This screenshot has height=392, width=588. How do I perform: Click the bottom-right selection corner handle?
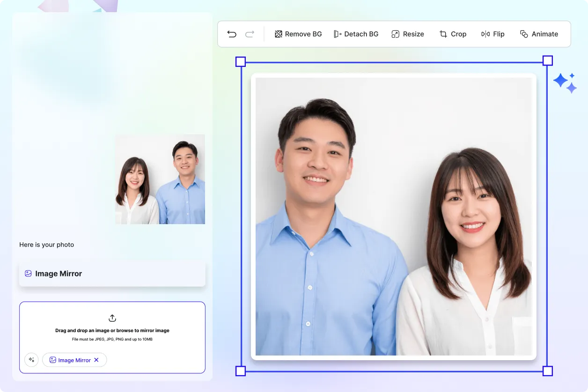[x=547, y=371]
